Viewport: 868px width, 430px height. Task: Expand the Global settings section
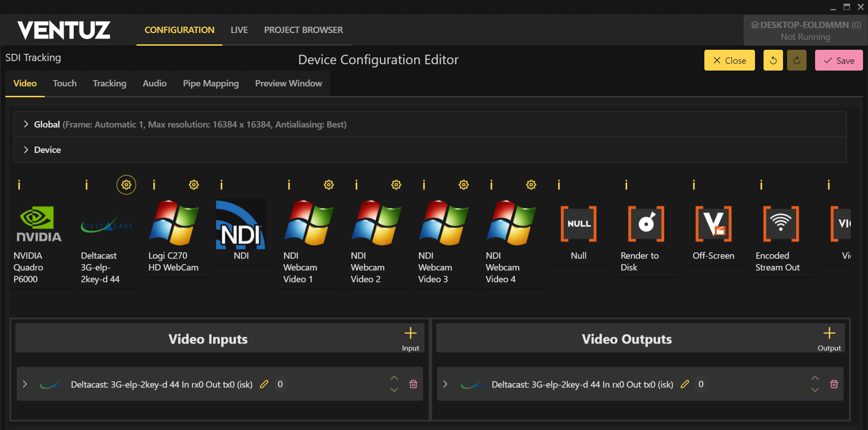coord(26,124)
